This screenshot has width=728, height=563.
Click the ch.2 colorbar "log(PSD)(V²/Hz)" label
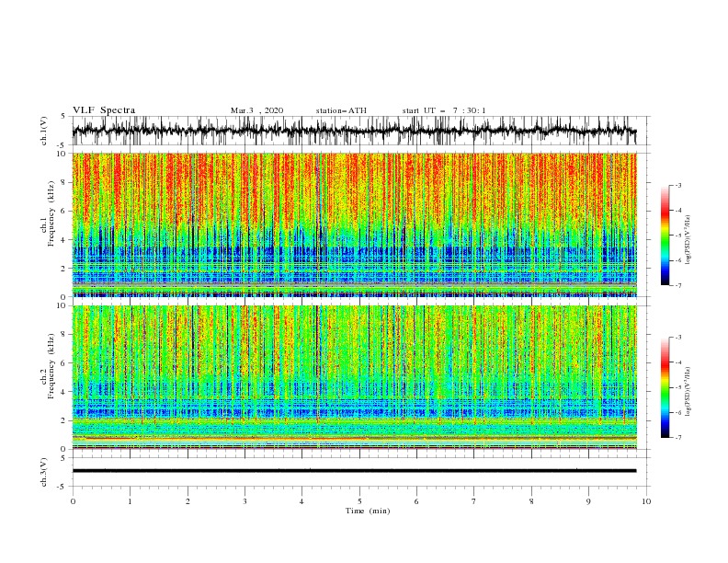pyautogui.click(x=688, y=390)
